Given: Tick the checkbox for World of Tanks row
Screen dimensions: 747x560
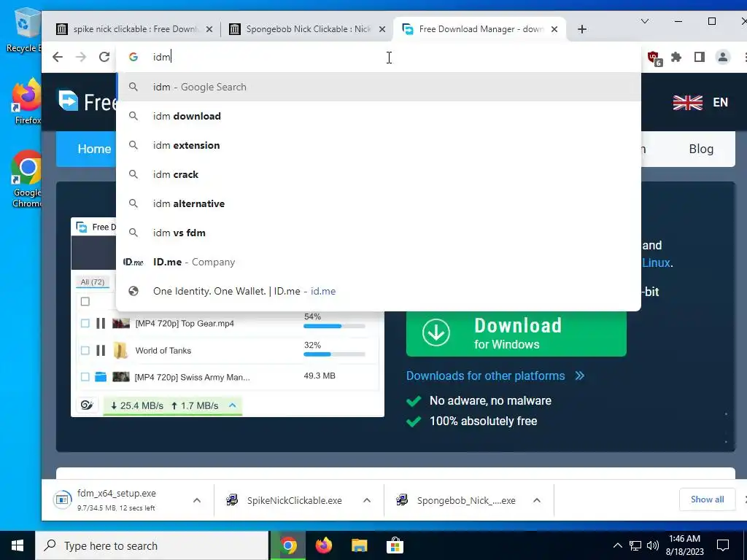Looking at the screenshot, I should 85,351.
